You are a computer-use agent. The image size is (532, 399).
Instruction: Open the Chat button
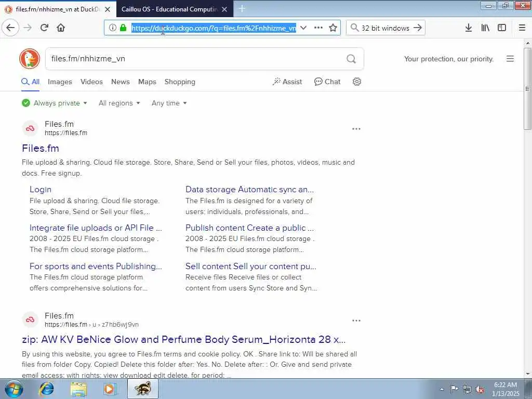tap(327, 82)
